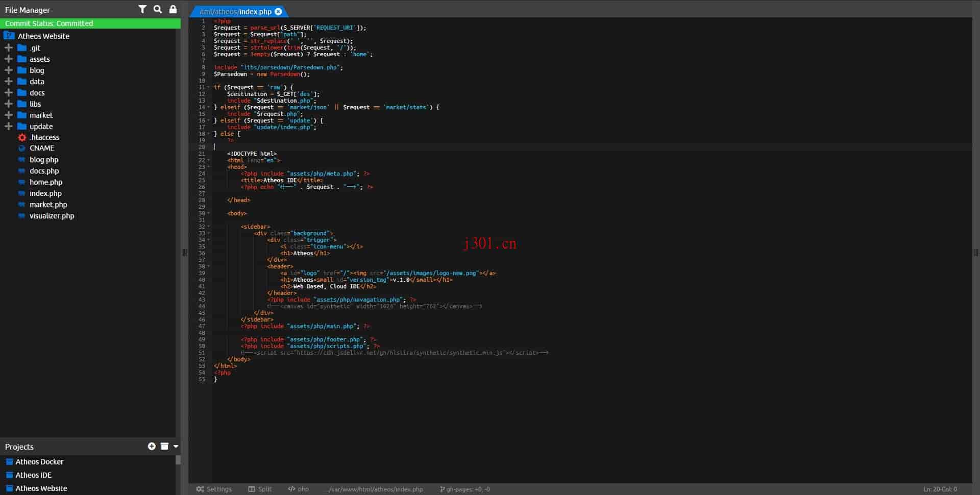980x495 pixels.
Task: Open the File Manager search icon
Action: pyautogui.click(x=158, y=9)
